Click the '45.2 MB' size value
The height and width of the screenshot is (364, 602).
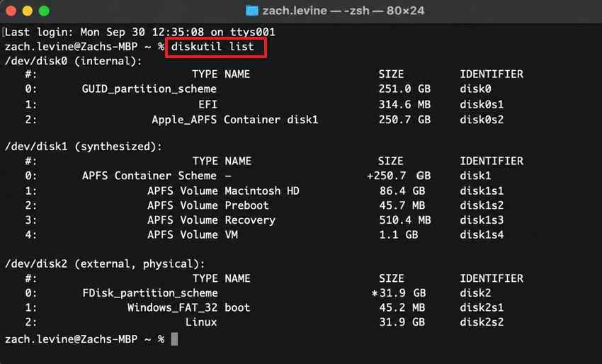(x=402, y=308)
